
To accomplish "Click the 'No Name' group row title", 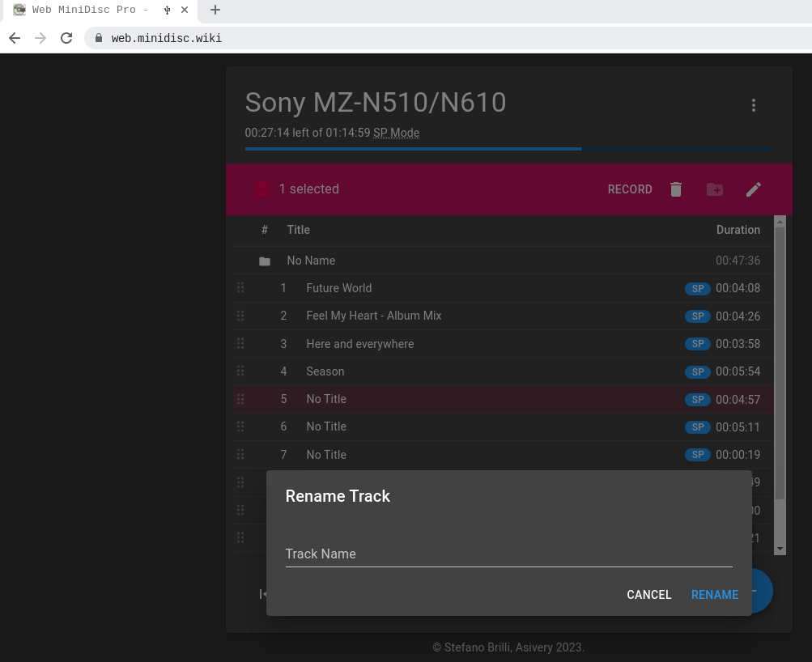I will (311, 261).
